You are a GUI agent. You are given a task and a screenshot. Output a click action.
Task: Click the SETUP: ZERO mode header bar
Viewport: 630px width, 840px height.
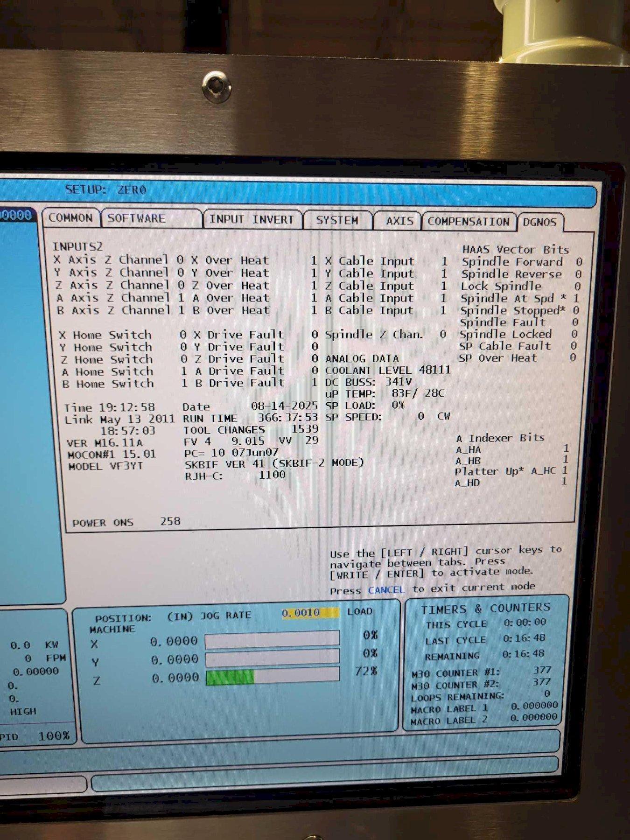pos(105,190)
